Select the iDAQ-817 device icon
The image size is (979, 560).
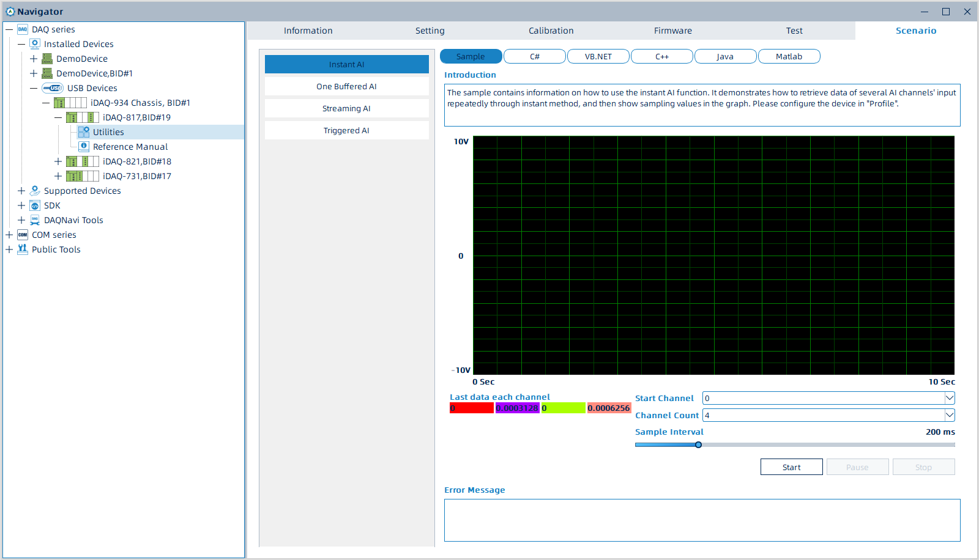pos(83,117)
